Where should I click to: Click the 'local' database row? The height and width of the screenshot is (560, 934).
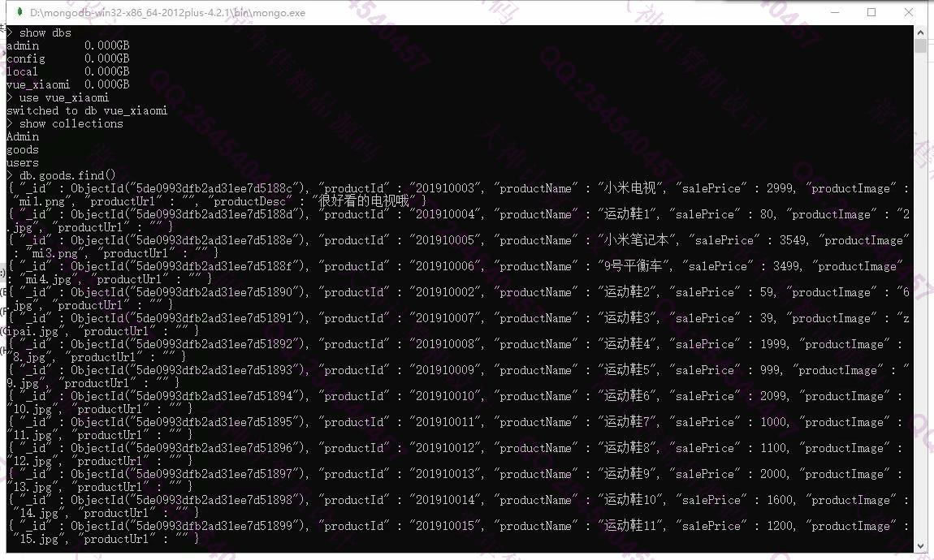(x=68, y=72)
